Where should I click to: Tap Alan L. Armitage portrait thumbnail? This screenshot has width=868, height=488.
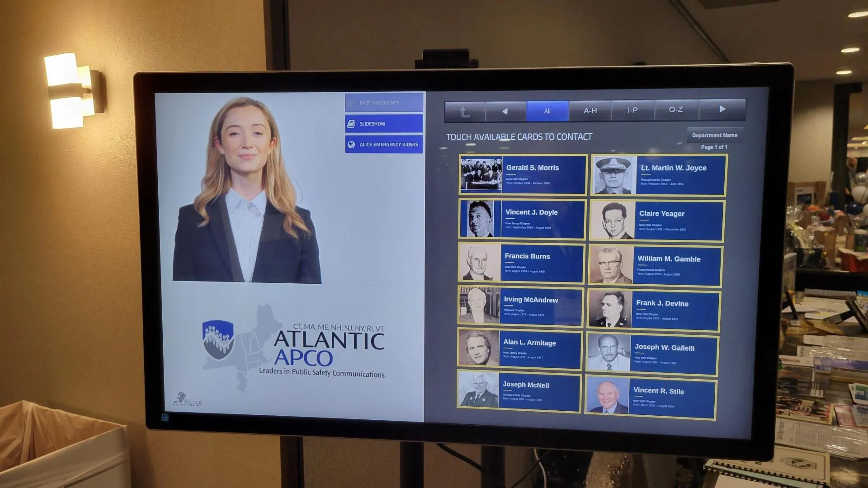pos(478,347)
